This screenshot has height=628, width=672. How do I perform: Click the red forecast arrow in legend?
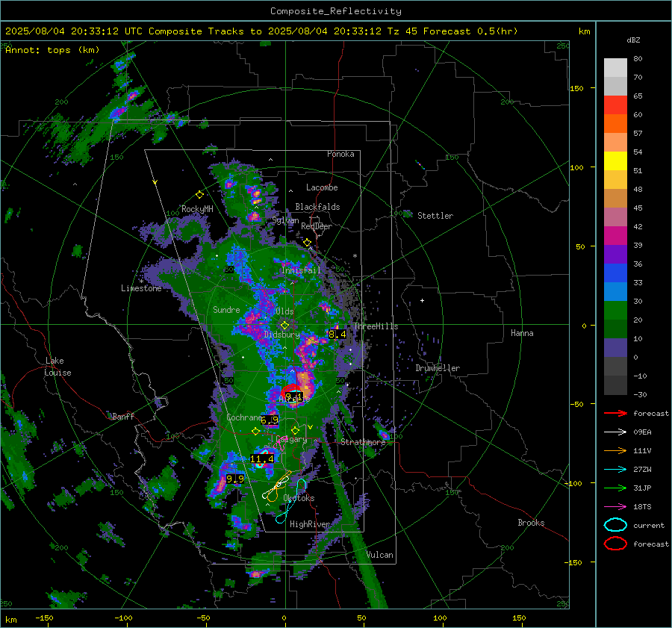(615, 413)
